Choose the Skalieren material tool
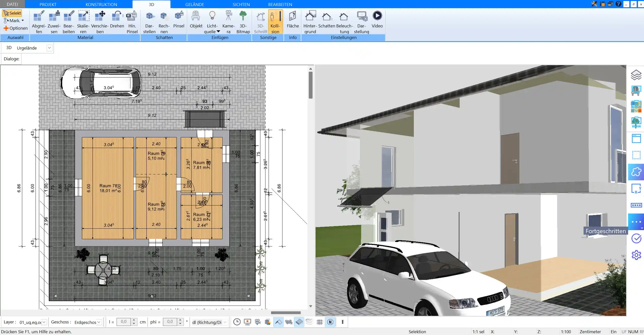The height and width of the screenshot is (335, 644). click(83, 22)
